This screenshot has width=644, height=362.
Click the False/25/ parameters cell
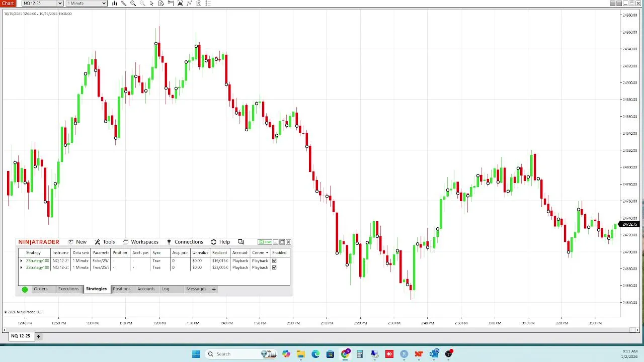coord(100,260)
